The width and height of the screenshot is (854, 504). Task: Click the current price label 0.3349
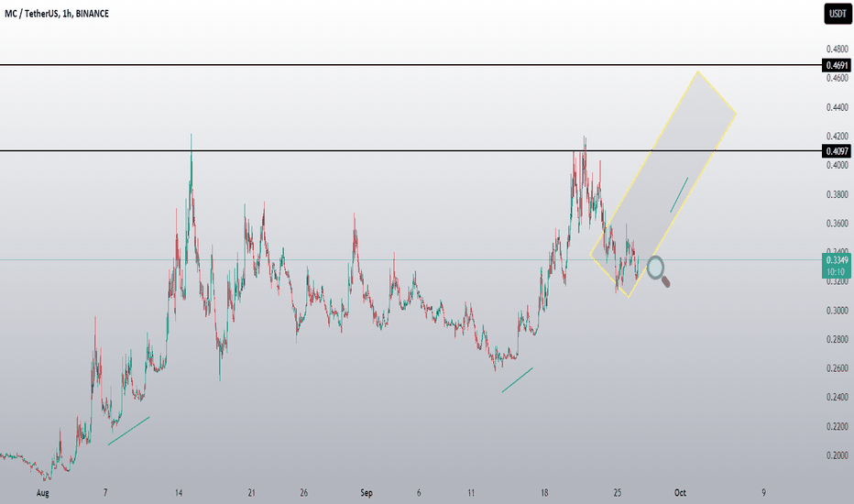837,266
